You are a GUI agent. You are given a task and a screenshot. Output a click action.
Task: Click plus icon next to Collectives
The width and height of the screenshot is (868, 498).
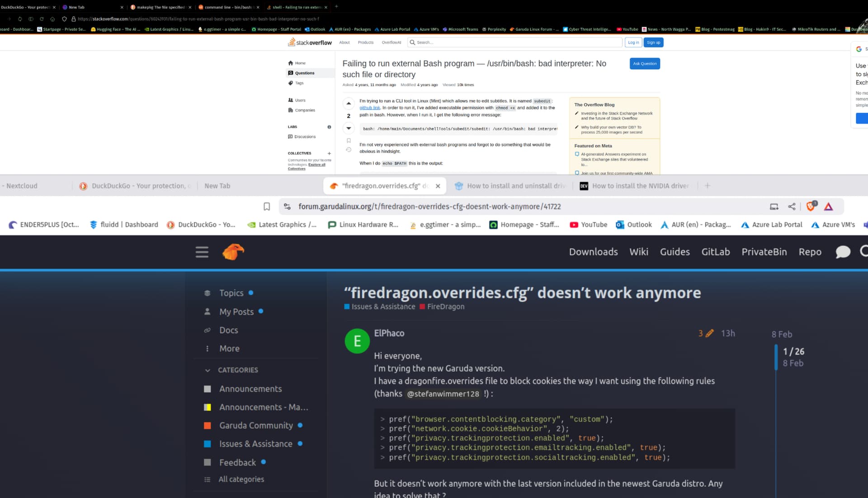[329, 153]
